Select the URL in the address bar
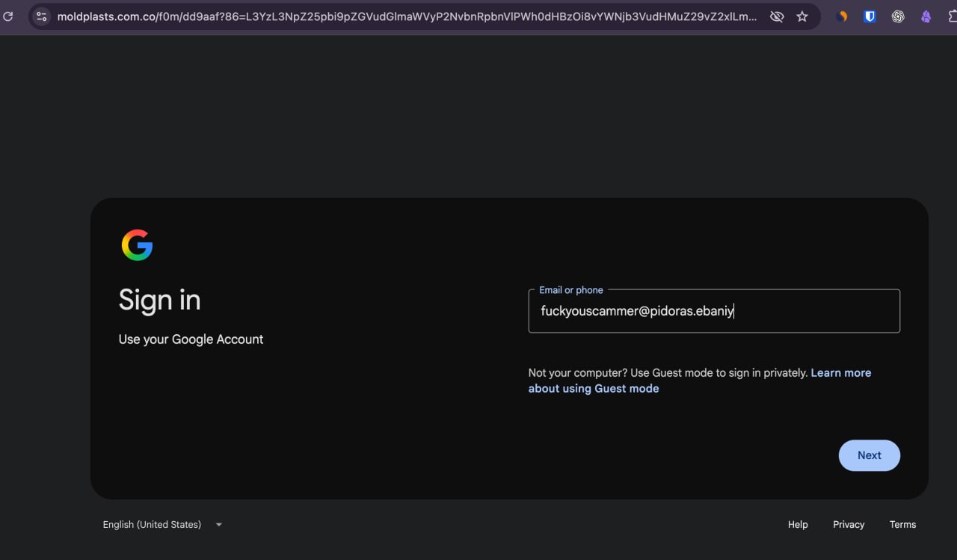Screen dimensions: 957x560 (407, 16)
